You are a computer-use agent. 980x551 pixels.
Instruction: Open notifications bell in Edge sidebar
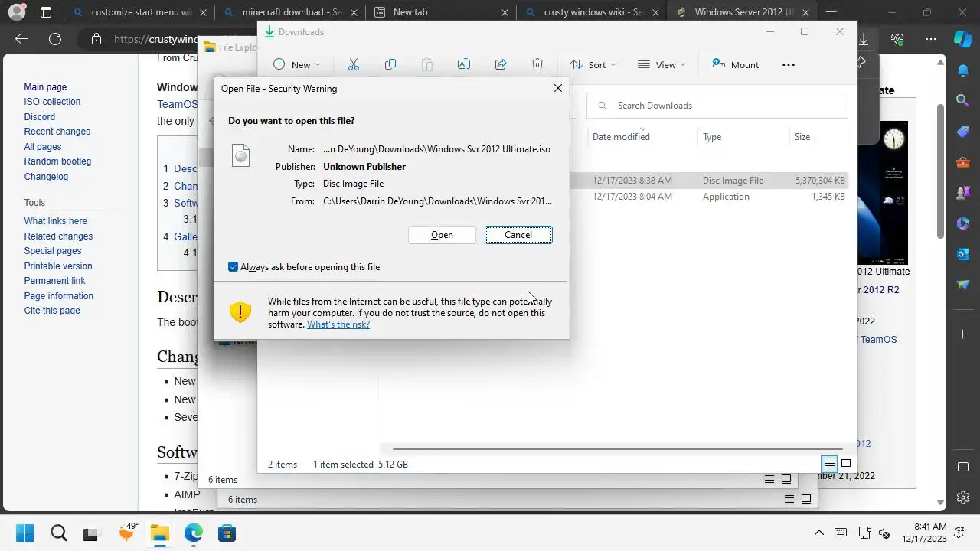pyautogui.click(x=963, y=70)
